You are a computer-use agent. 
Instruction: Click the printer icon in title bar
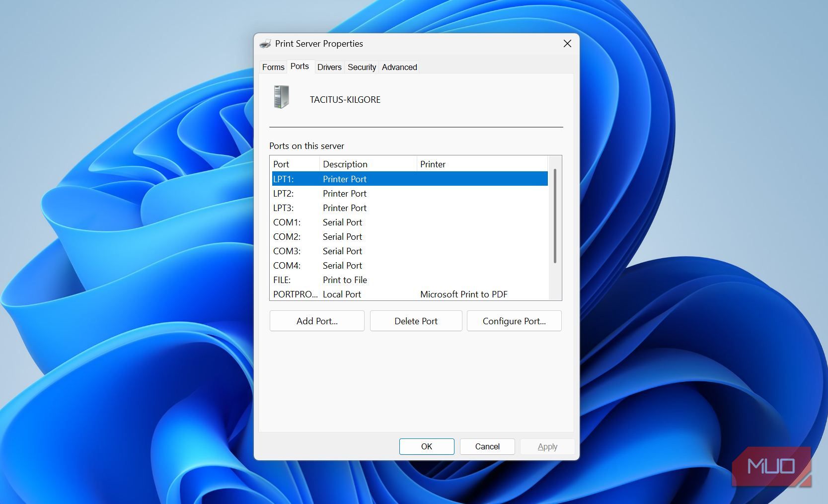(265, 44)
